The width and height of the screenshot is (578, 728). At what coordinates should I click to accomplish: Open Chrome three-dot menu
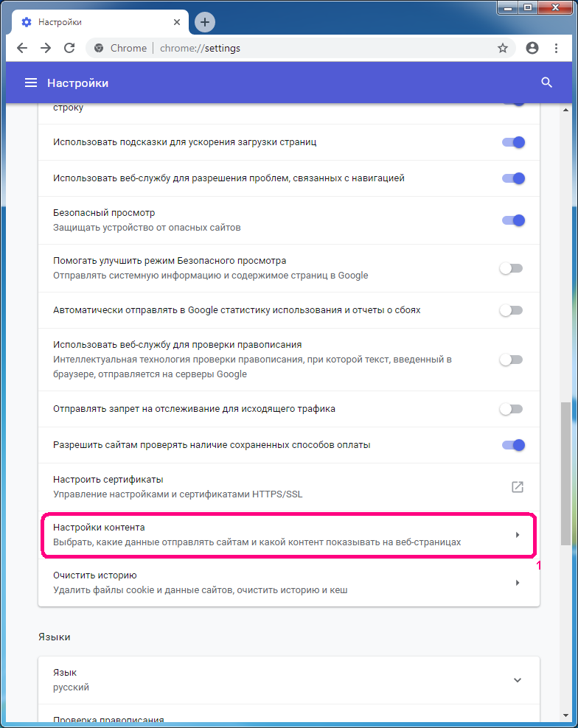pos(555,48)
